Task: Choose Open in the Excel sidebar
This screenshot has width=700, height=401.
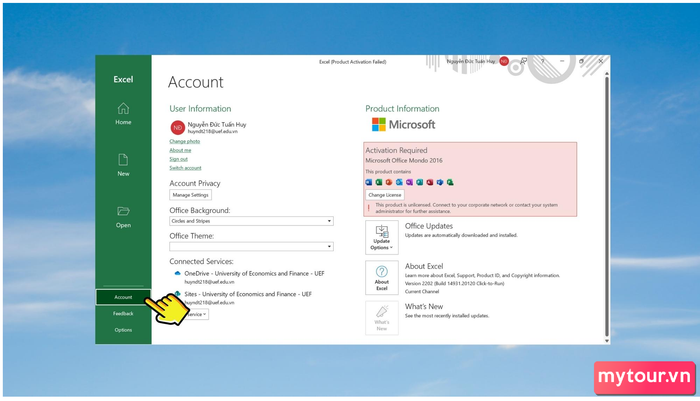Action: [123, 217]
